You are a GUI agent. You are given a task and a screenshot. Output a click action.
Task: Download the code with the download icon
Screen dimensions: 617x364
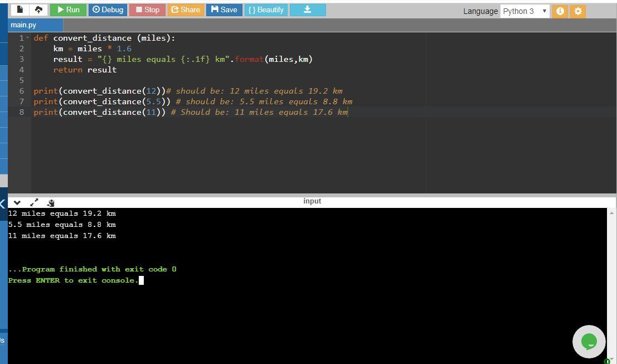coord(307,9)
